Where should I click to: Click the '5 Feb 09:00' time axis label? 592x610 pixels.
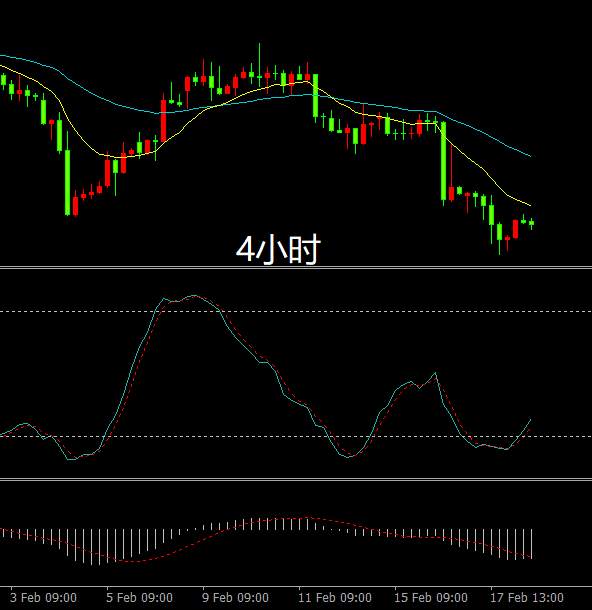click(x=139, y=598)
